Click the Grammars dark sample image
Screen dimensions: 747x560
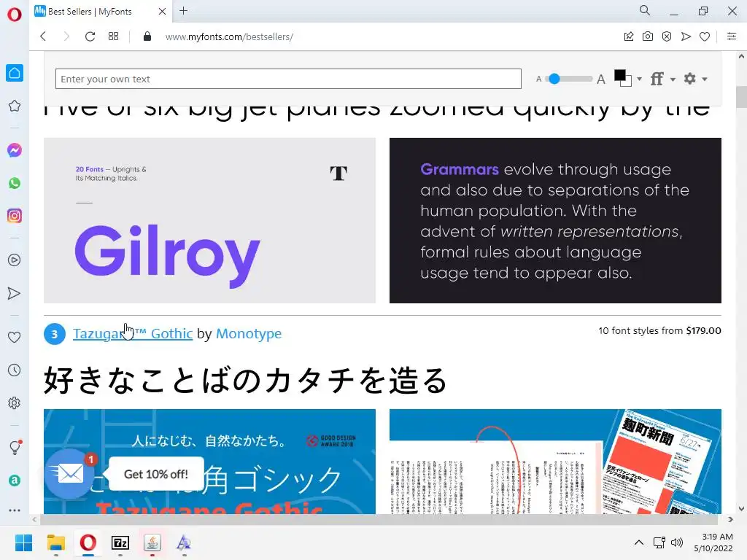click(x=555, y=220)
